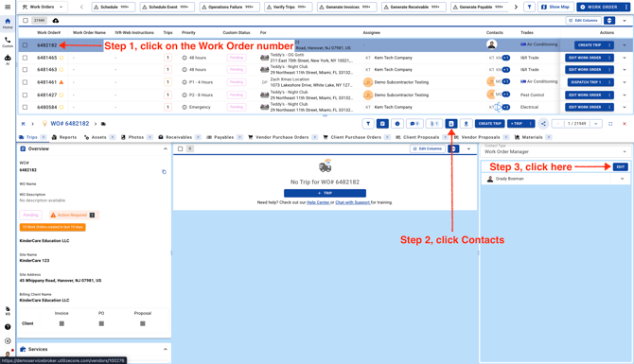This screenshot has width=634, height=364.
Task: Open the Work Orders module dropdown
Action: [x=43, y=7]
